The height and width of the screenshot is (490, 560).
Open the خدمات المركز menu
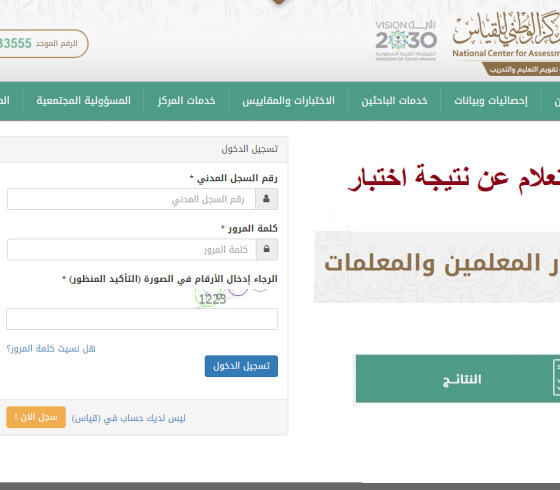coord(186,101)
